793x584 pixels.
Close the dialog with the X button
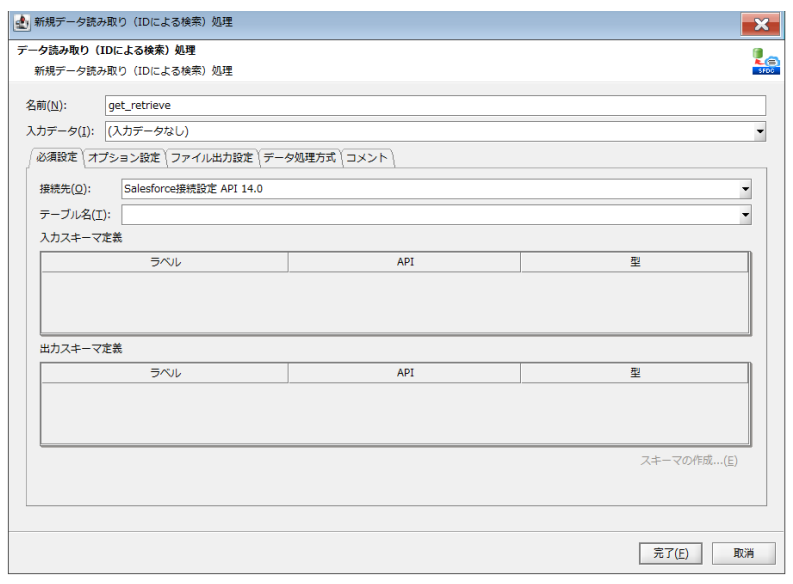(761, 24)
